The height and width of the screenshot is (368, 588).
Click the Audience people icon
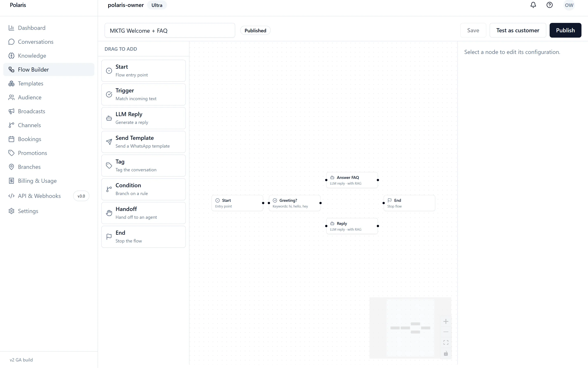click(11, 97)
